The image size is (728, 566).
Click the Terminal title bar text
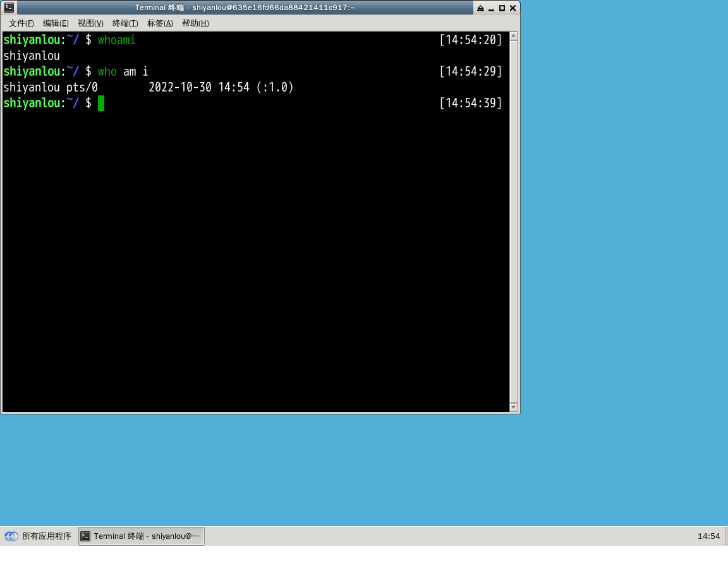pos(245,8)
